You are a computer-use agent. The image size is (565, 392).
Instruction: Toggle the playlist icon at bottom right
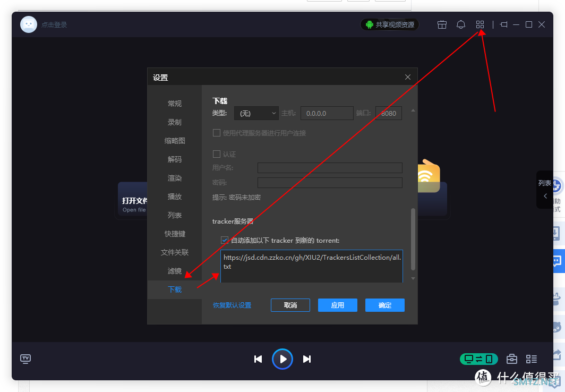point(531,359)
